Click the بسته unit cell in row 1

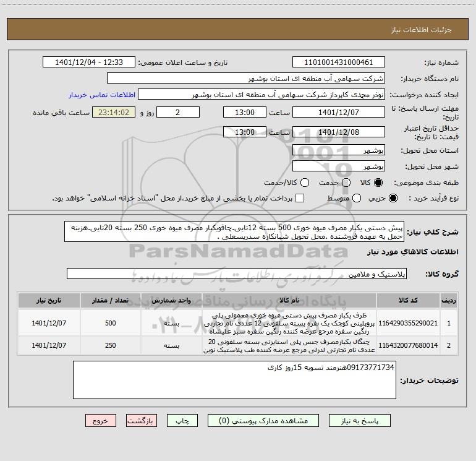tap(171, 323)
